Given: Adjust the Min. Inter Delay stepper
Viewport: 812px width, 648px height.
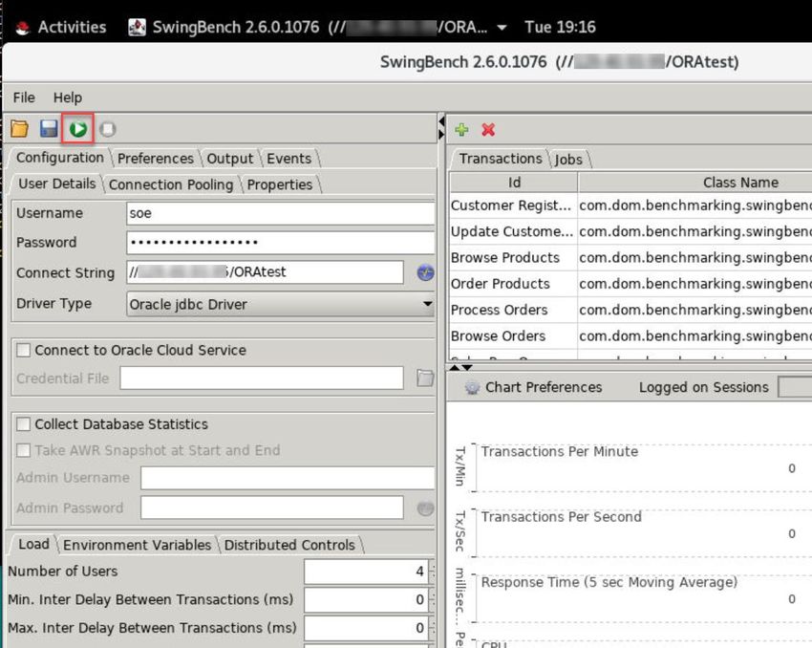Looking at the screenshot, I should point(432,600).
